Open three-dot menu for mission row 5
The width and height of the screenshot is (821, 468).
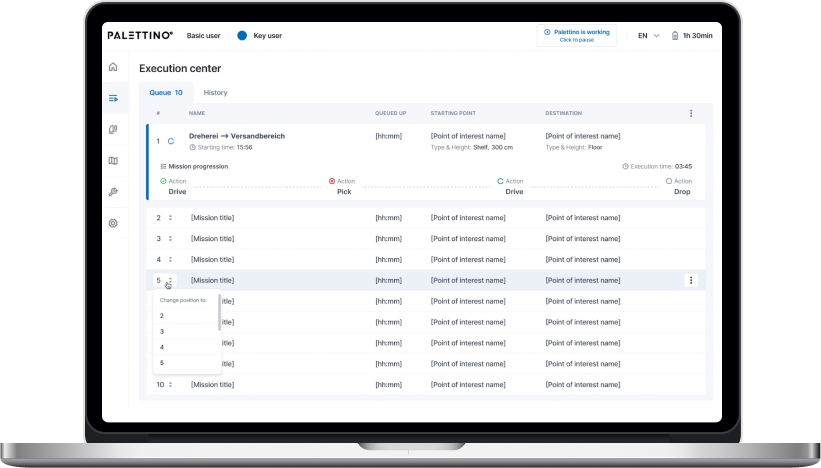click(691, 281)
